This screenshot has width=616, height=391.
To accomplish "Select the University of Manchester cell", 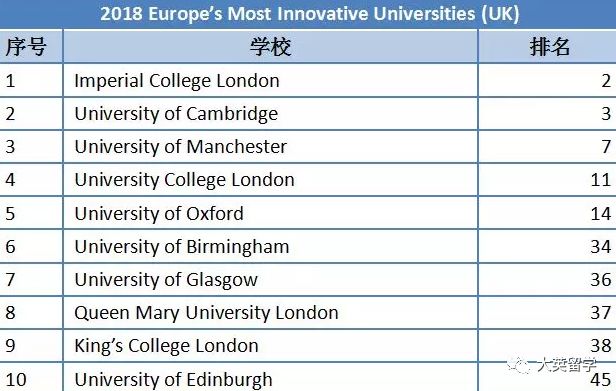I will 270,147.
